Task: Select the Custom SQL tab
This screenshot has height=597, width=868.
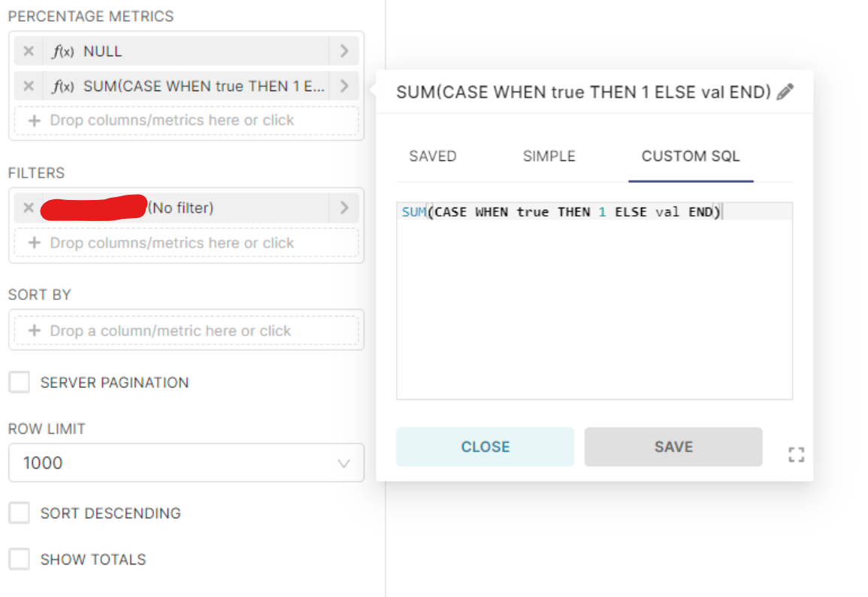Action: coord(691,156)
